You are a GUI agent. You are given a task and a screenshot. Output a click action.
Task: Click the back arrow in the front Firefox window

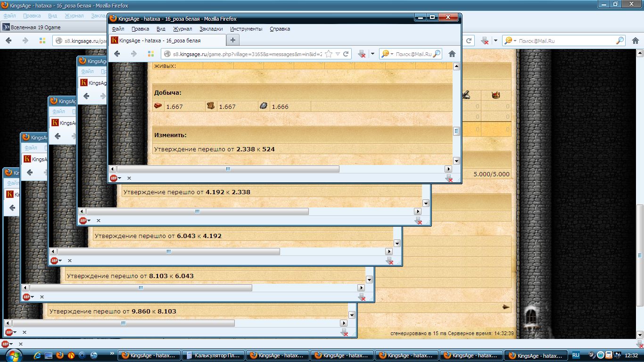(117, 54)
